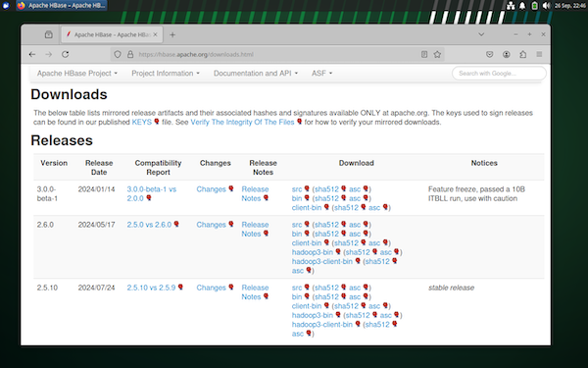Expand the Project Information menu

click(166, 74)
